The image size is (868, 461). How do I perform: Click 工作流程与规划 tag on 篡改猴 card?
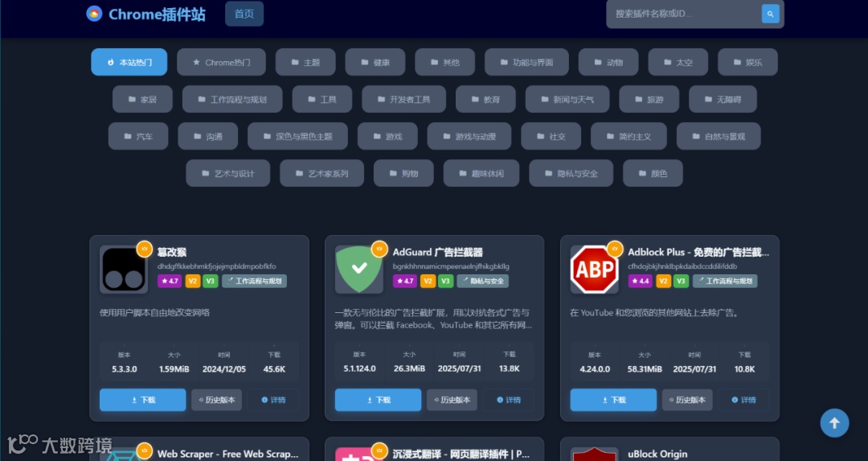(x=255, y=281)
